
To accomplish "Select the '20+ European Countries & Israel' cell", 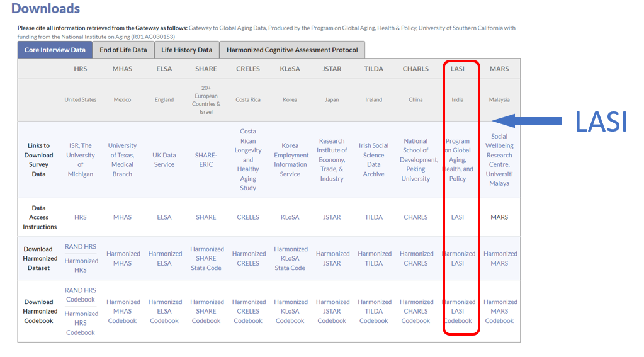I will (206, 100).
